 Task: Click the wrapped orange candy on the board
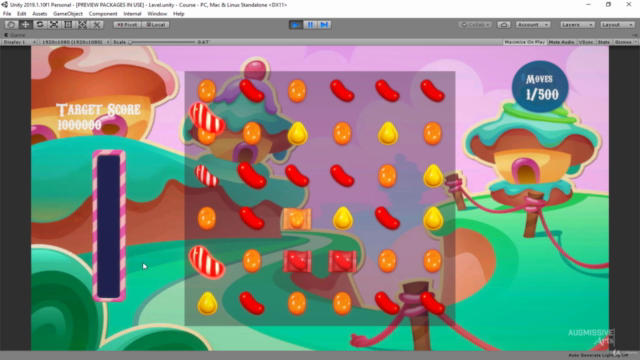tap(297, 219)
